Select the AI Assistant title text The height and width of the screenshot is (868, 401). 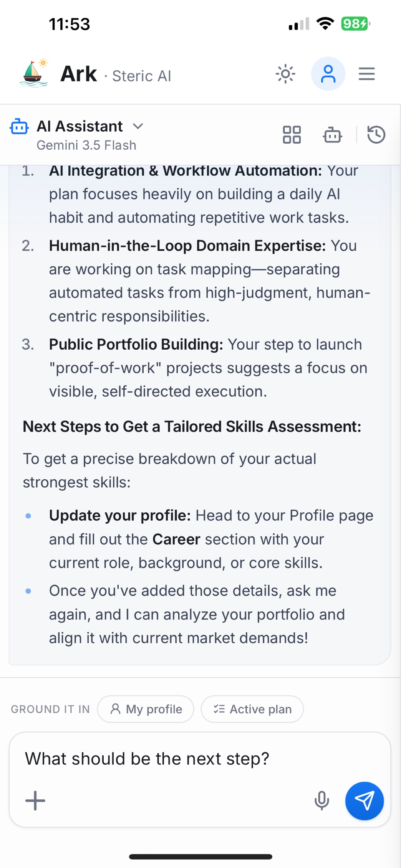coord(79,126)
